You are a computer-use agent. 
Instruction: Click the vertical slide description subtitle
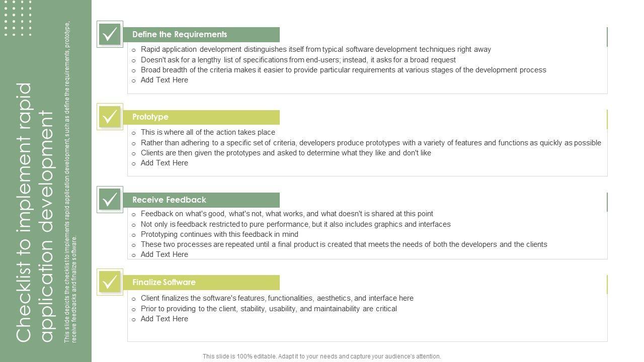(x=70, y=182)
